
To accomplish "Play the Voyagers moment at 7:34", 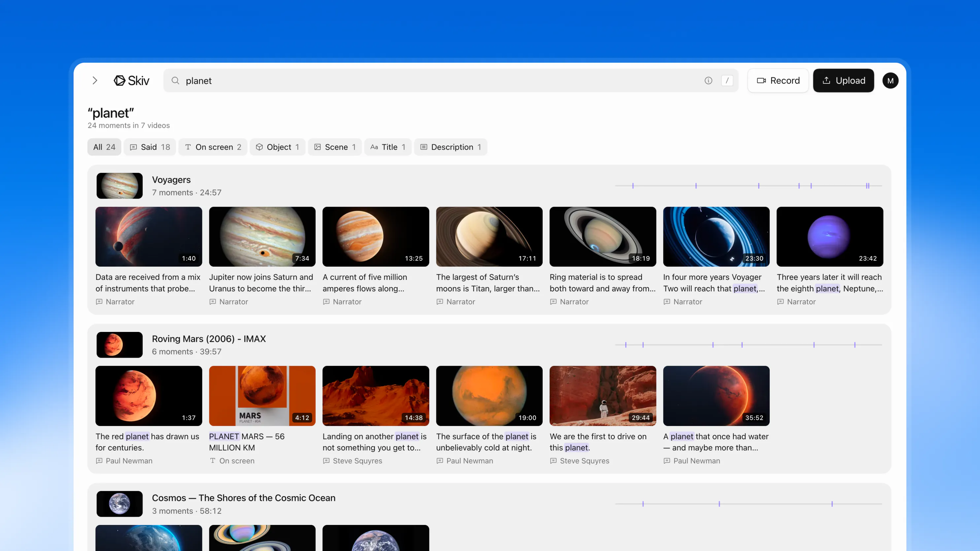I will [x=262, y=237].
